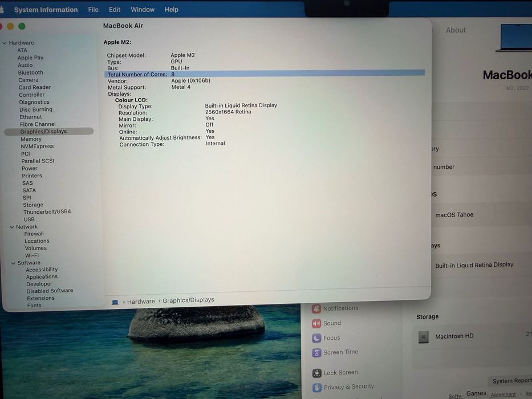Select Graphics/Displays in the sidebar

pos(49,131)
